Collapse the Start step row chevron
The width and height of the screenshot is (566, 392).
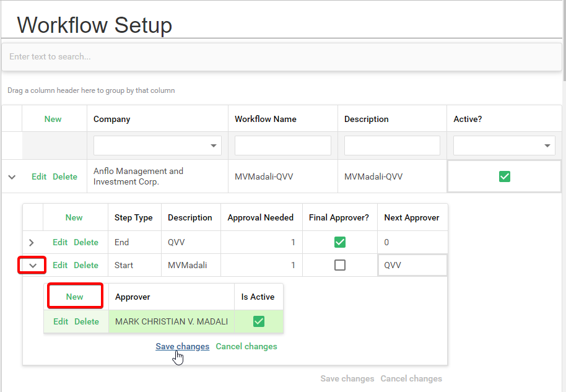point(32,265)
